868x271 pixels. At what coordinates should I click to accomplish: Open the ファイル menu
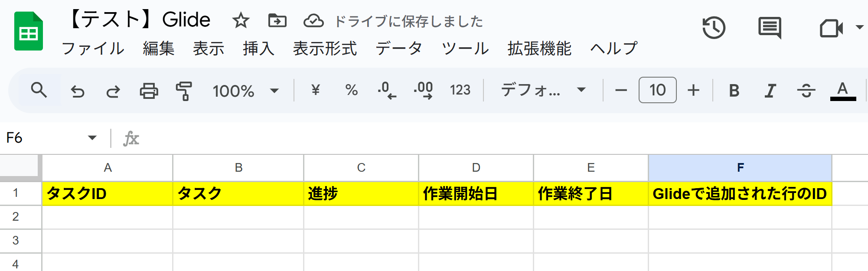[93, 49]
